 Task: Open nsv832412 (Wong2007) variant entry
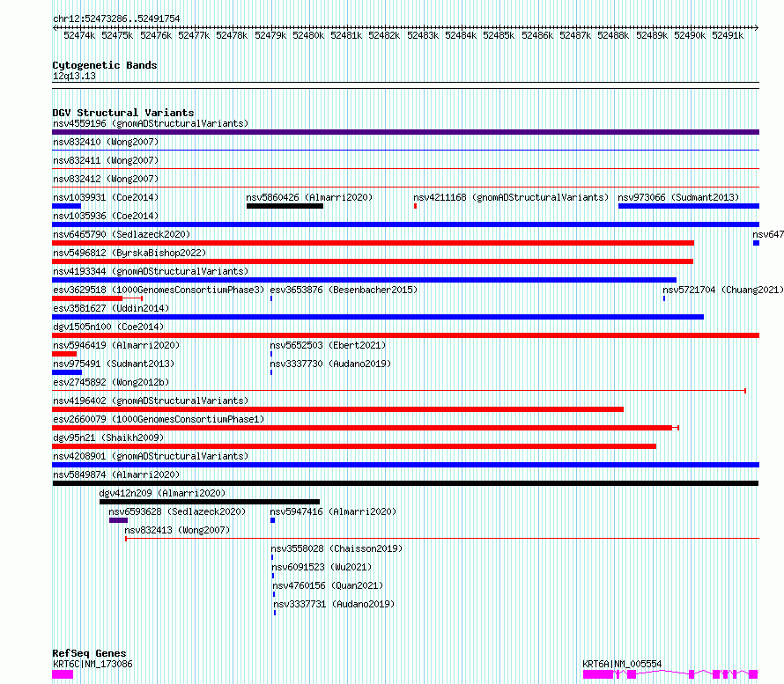click(x=106, y=179)
